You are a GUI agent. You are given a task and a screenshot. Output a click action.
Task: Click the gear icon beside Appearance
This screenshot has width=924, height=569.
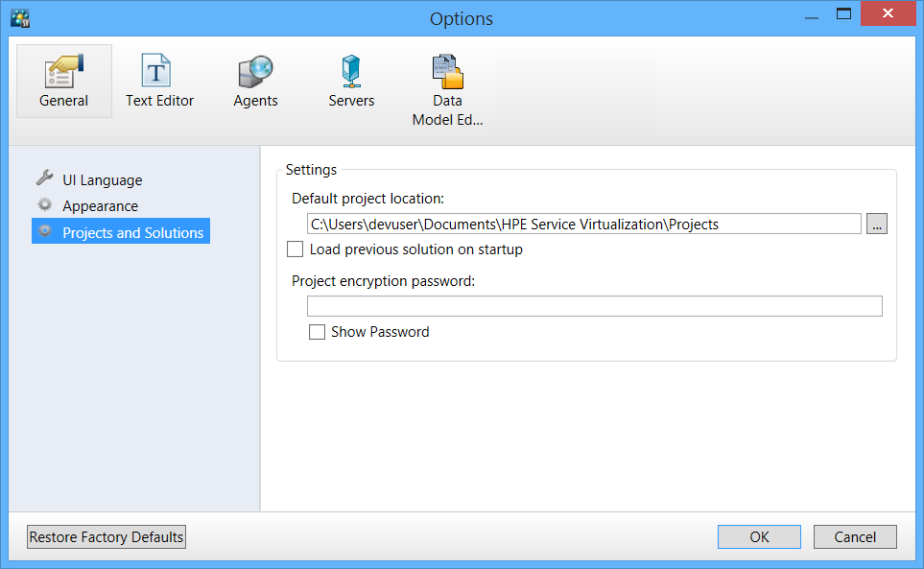[x=44, y=205]
